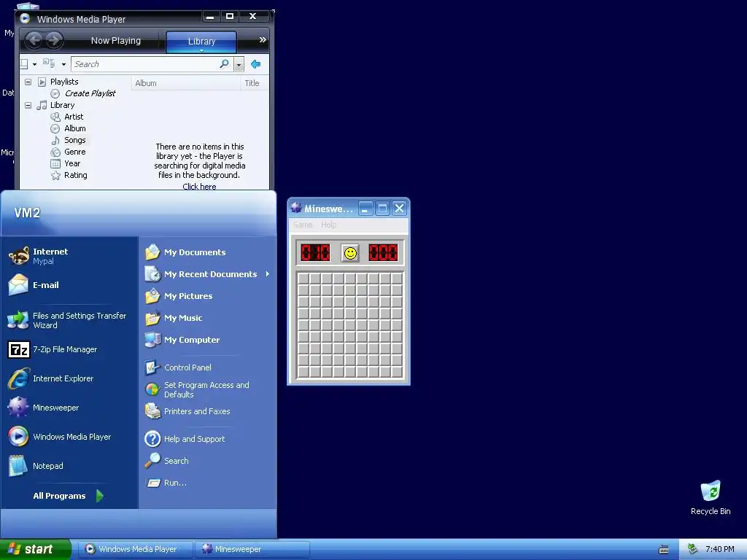This screenshot has width=747, height=560.
Task: Select Album in the Library tree
Action: click(75, 128)
